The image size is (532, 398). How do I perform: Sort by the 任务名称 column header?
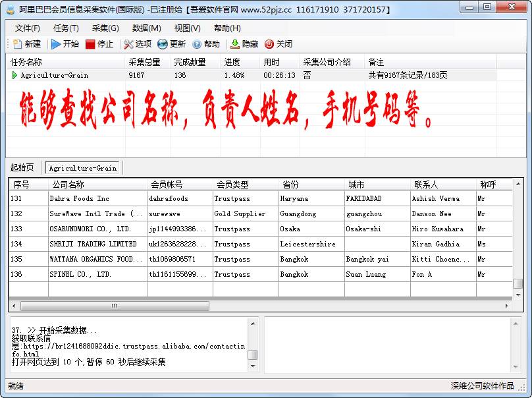66,62
